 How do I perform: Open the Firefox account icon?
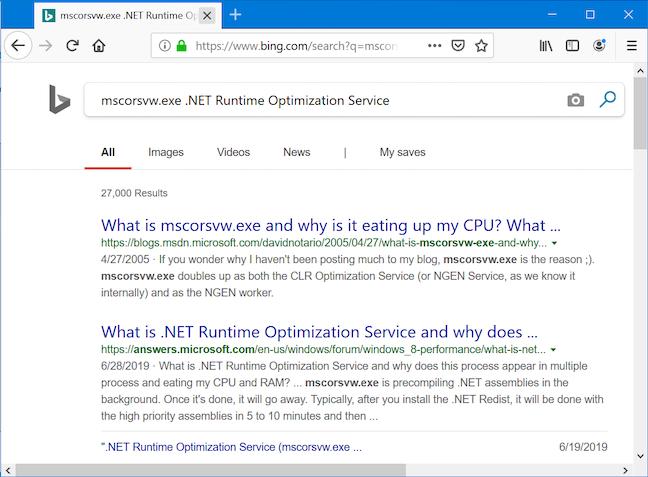click(x=599, y=45)
